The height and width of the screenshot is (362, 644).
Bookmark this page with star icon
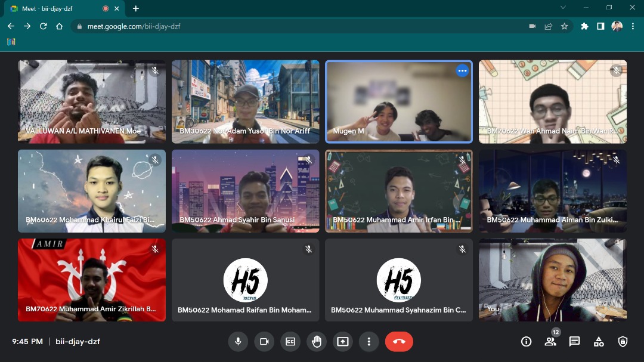564,26
